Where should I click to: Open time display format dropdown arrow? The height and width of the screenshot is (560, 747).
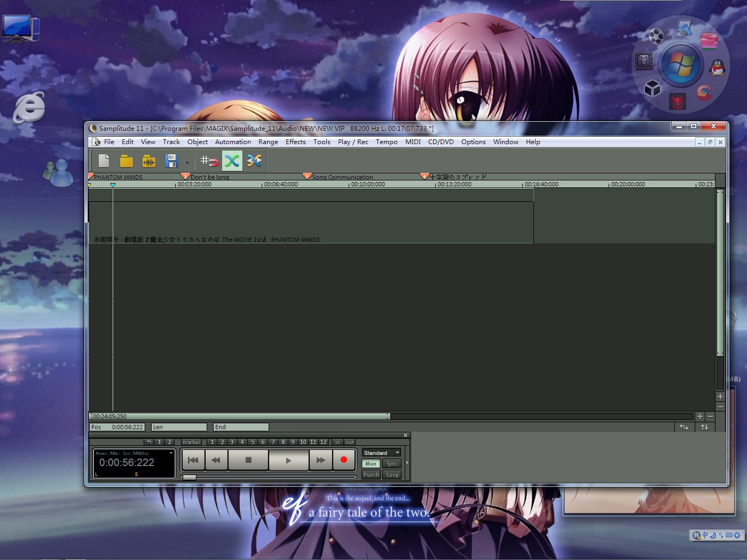click(x=171, y=453)
